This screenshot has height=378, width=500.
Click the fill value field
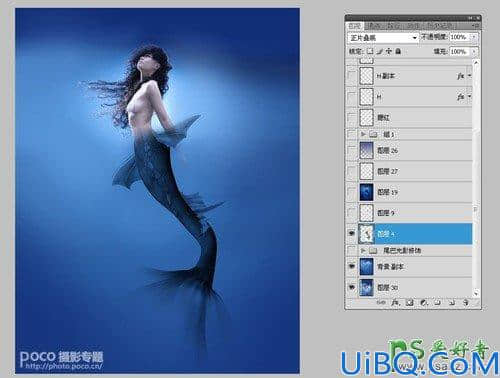tap(460, 52)
